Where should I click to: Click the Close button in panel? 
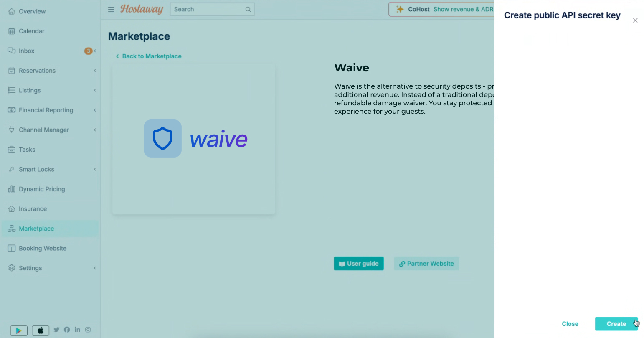click(570, 324)
